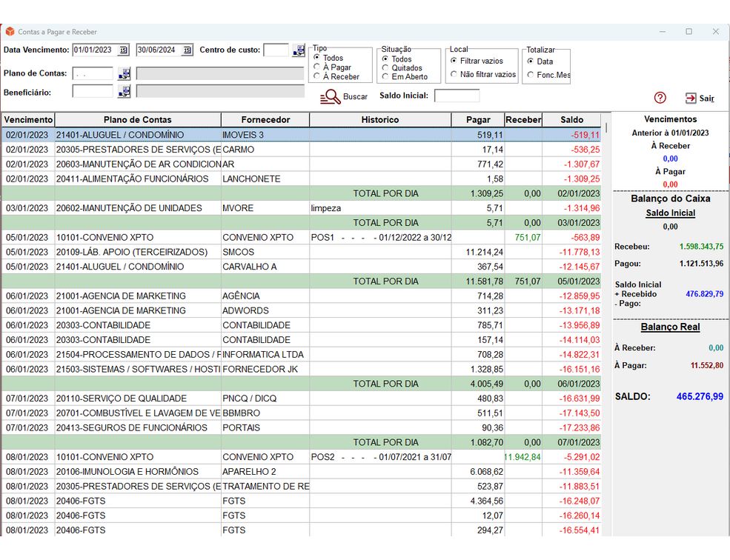This screenshot has height=560, width=730.
Task: Click the 'Fornecedor' column header
Action: (265, 119)
